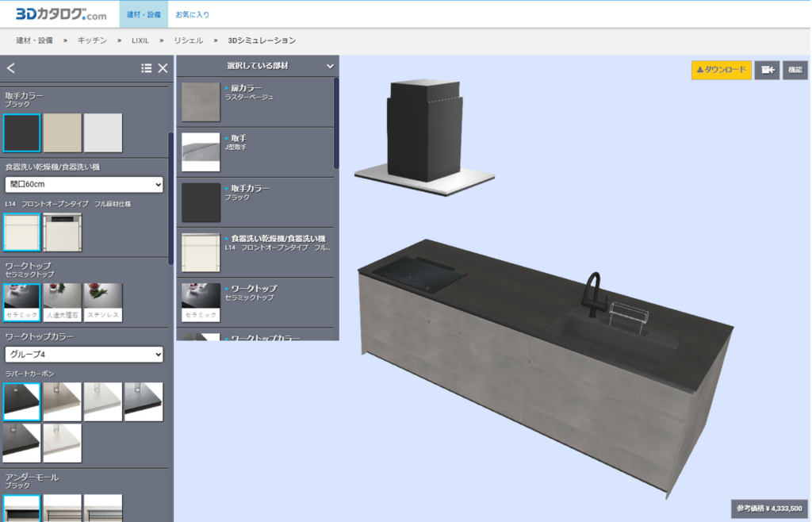Open the グループ4 worktop color dropdown

pos(84,354)
